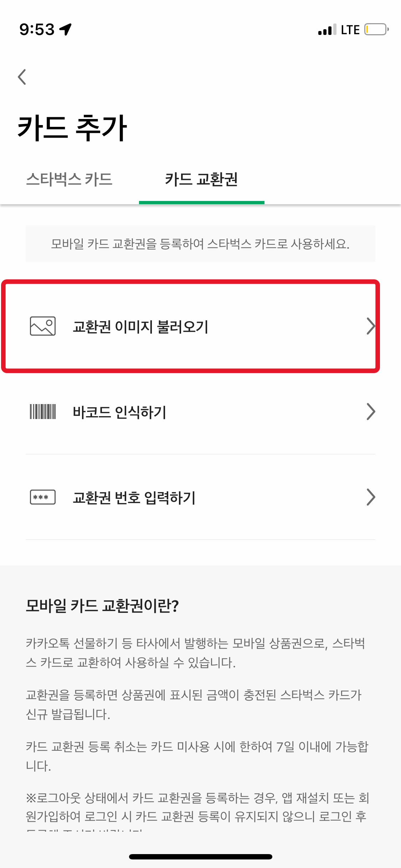
Task: Tap the back arrow icon
Action: (22, 77)
